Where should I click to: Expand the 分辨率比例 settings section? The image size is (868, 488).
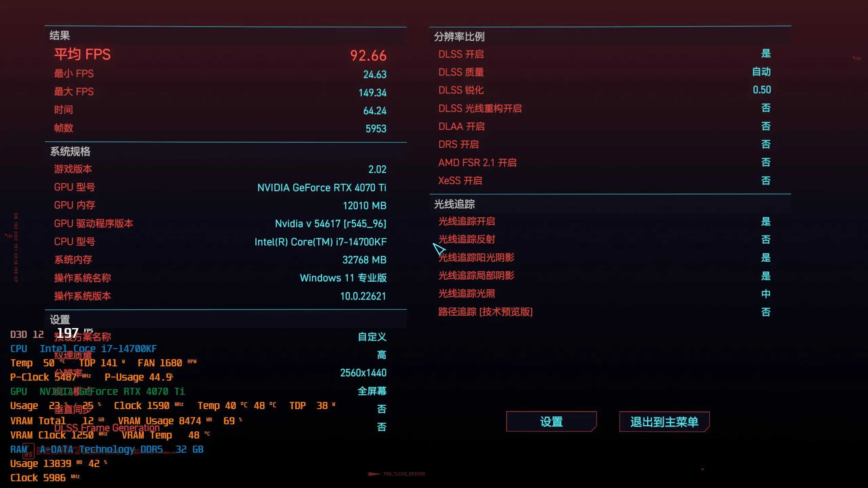(x=460, y=36)
